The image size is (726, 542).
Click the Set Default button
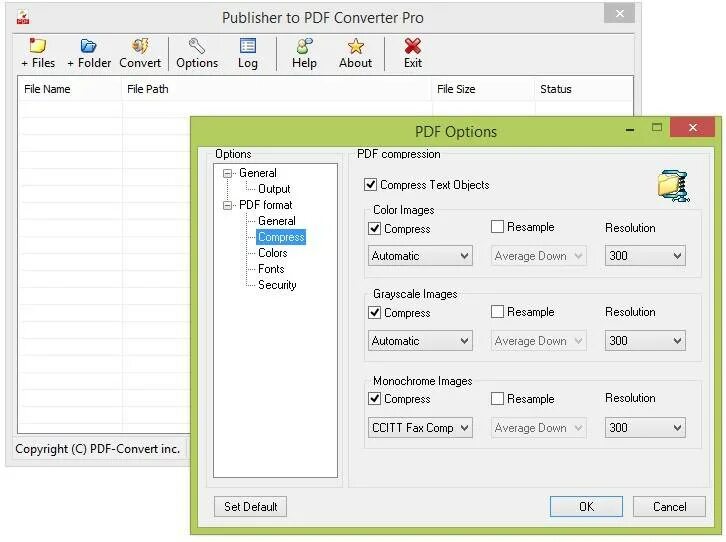(x=250, y=506)
